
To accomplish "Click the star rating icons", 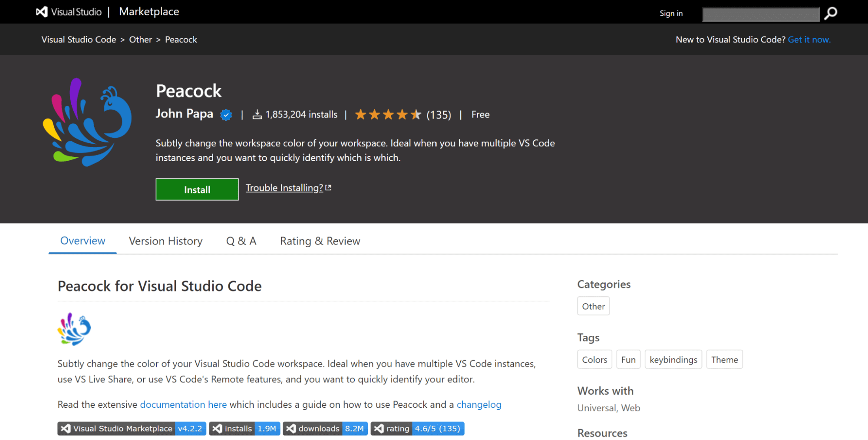I will pyautogui.click(x=388, y=115).
